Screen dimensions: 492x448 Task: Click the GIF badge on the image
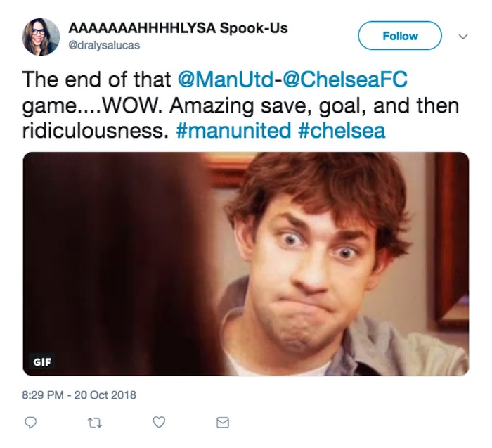pyautogui.click(x=42, y=362)
